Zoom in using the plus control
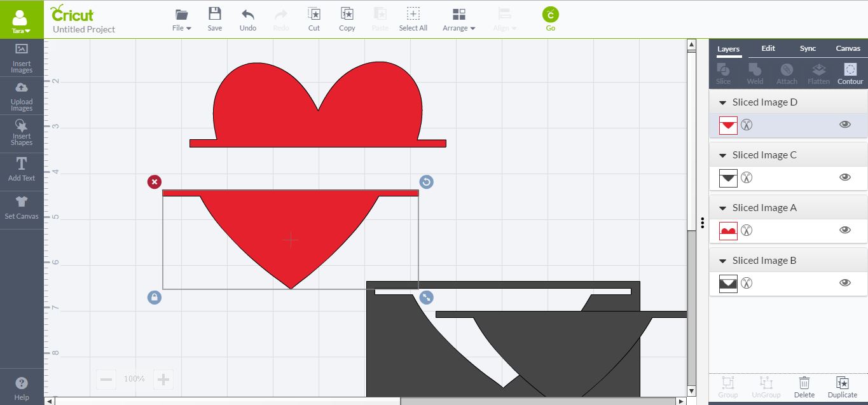868x405 pixels. click(163, 379)
